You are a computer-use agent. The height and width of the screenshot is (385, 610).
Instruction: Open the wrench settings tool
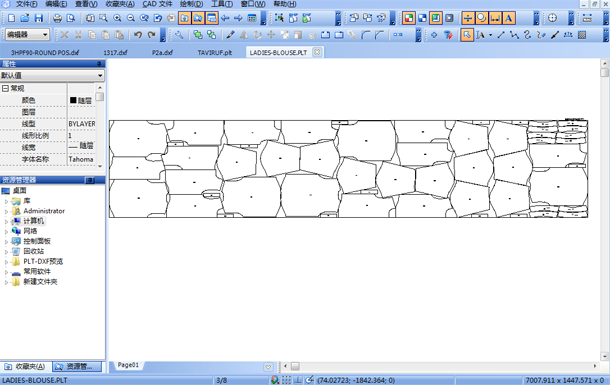(x=179, y=35)
